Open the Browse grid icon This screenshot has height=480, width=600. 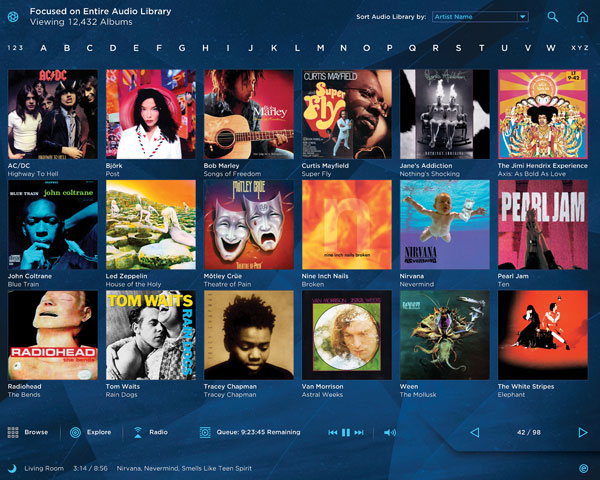point(13,432)
